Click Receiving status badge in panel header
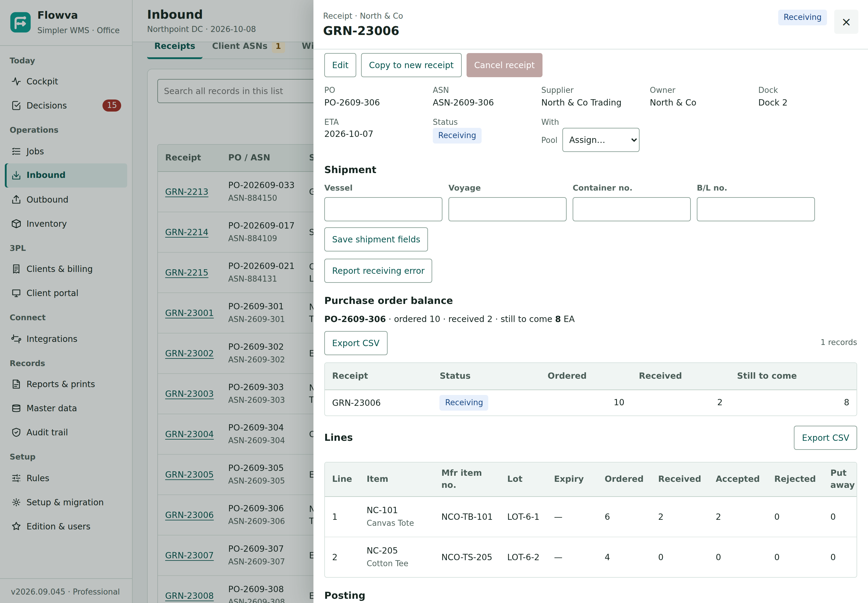Screen dimensions: 868x603 coord(802,17)
